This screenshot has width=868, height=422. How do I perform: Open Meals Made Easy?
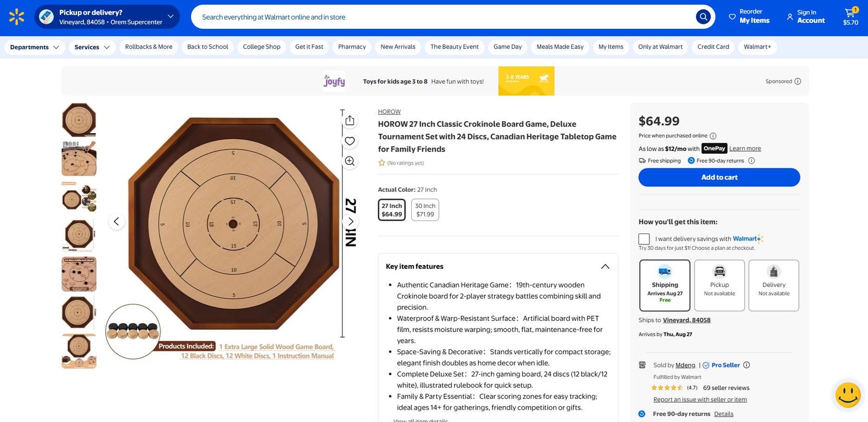click(560, 47)
